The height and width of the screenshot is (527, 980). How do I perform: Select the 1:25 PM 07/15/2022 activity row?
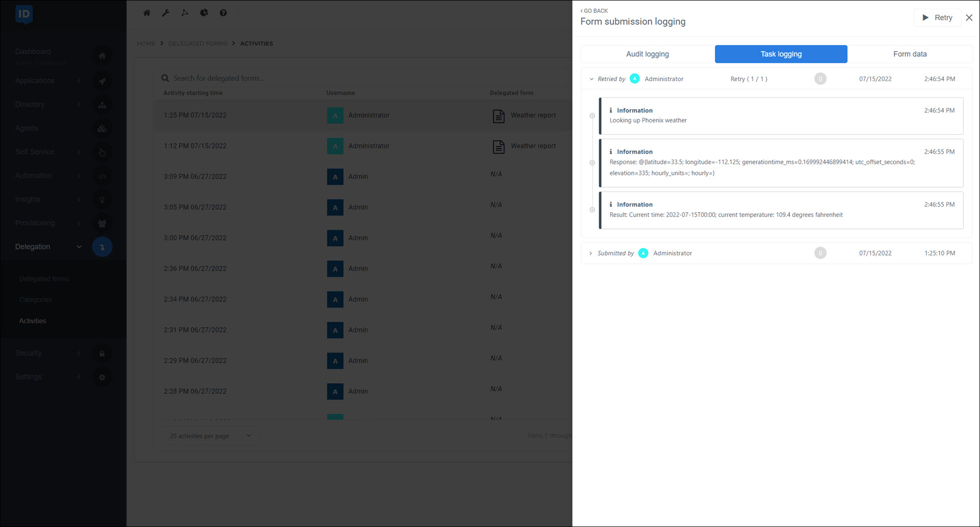363,115
